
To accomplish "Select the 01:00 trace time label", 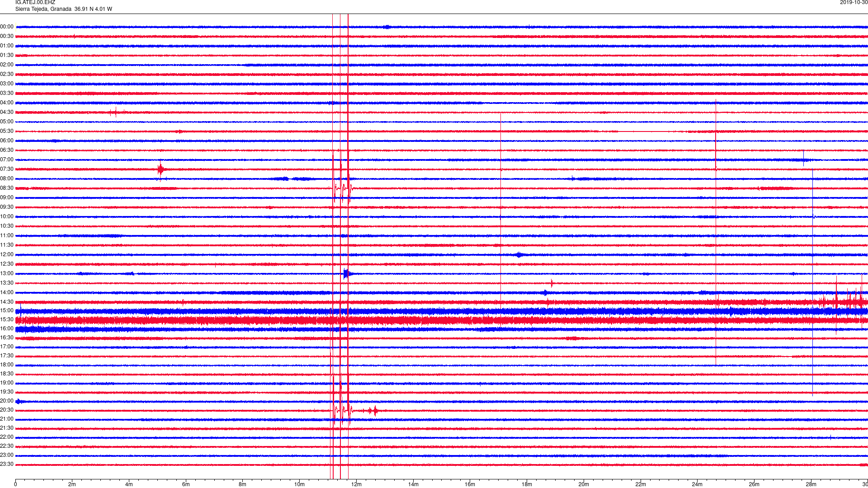I will (7, 46).
